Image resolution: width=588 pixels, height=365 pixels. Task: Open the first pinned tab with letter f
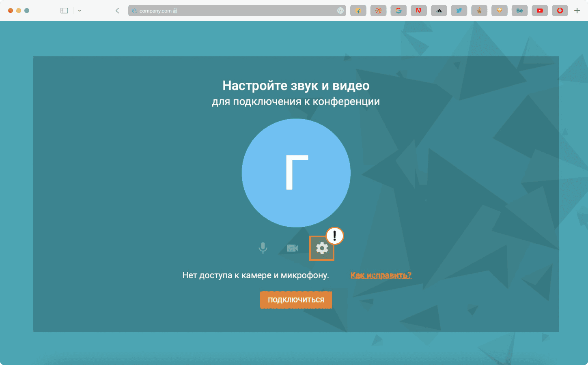click(358, 11)
